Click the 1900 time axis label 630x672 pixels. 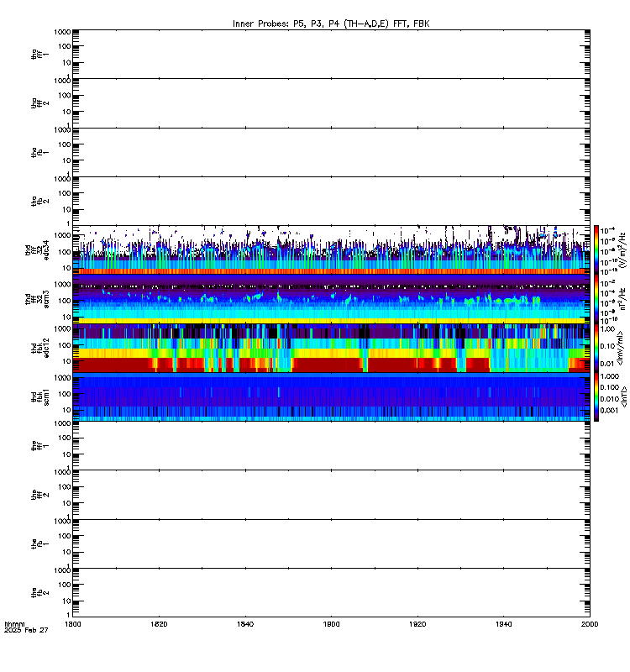click(331, 624)
